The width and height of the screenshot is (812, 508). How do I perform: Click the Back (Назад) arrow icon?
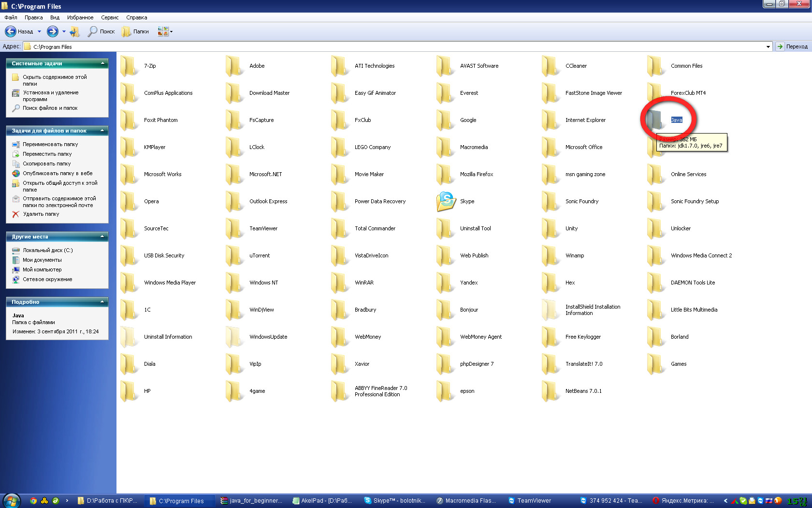pyautogui.click(x=10, y=31)
